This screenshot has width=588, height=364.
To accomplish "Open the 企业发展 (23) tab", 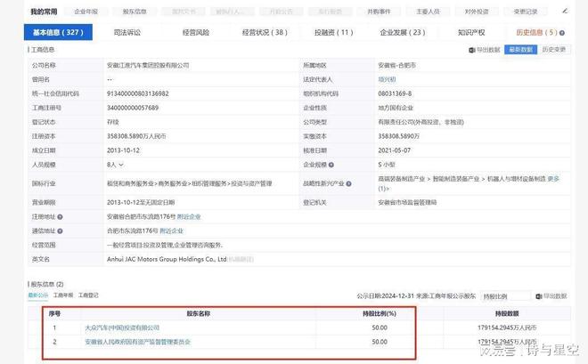I will 403,33.
